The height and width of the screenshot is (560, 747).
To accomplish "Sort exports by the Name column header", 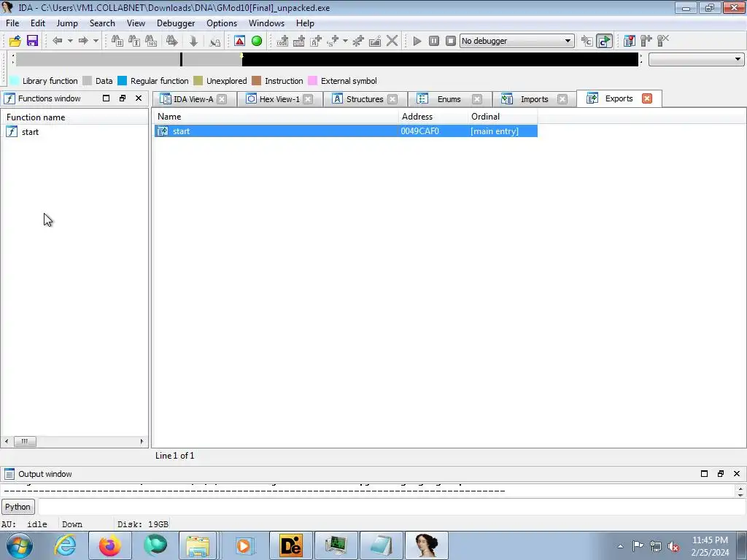I will (x=276, y=117).
